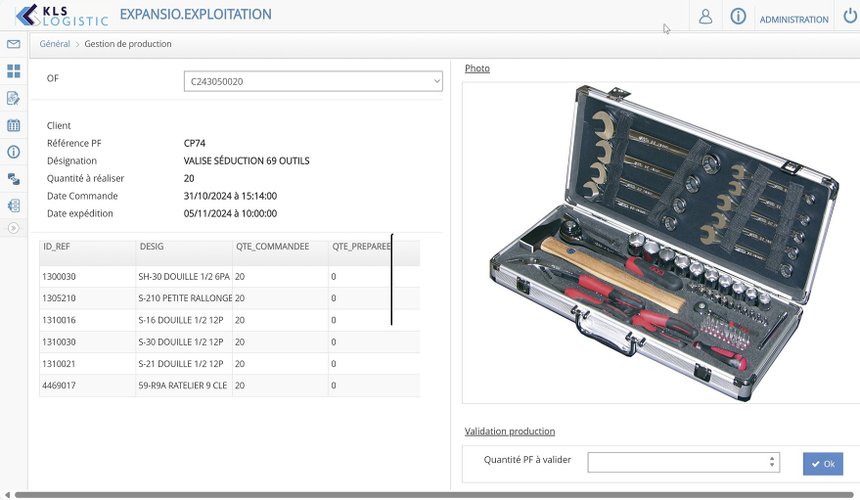Click VALISE SÉDUCTION 69 OUTILS designation

tap(247, 161)
